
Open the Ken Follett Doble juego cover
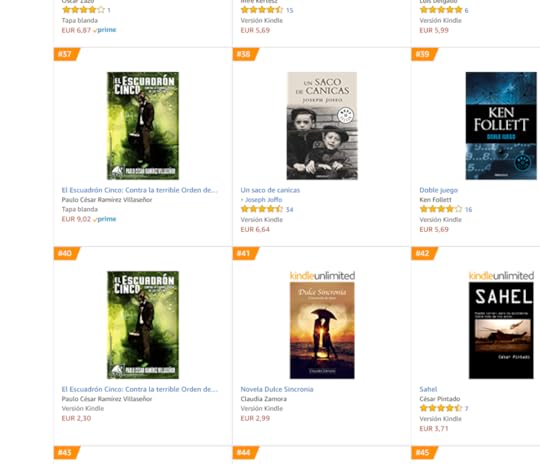(x=501, y=126)
